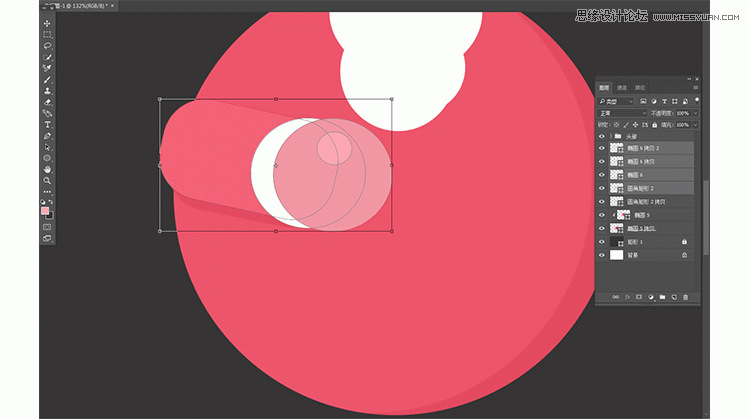Select the Path Selection arrow tool

tap(47, 147)
